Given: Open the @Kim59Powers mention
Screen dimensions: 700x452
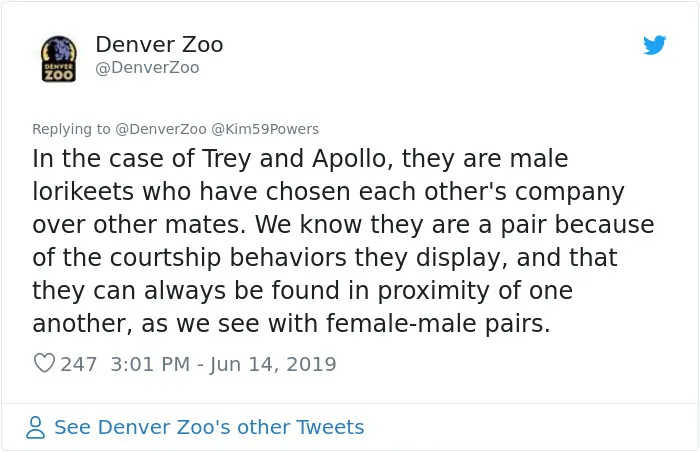Looking at the screenshot, I should point(265,129).
